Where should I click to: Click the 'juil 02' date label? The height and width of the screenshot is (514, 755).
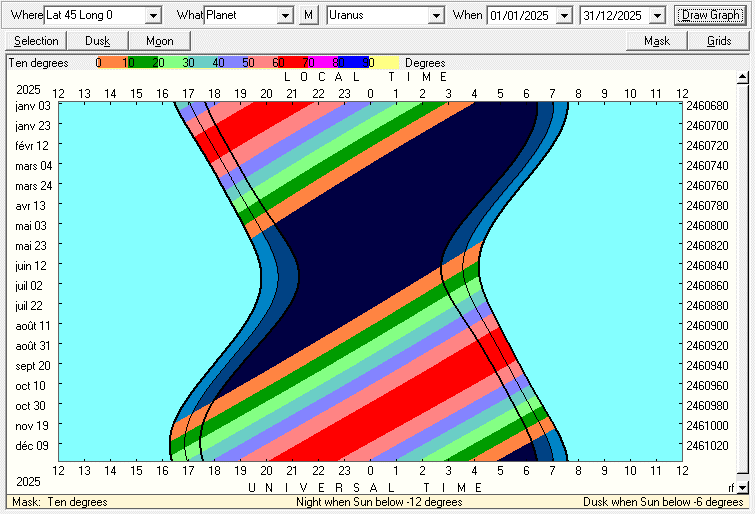tap(29, 286)
